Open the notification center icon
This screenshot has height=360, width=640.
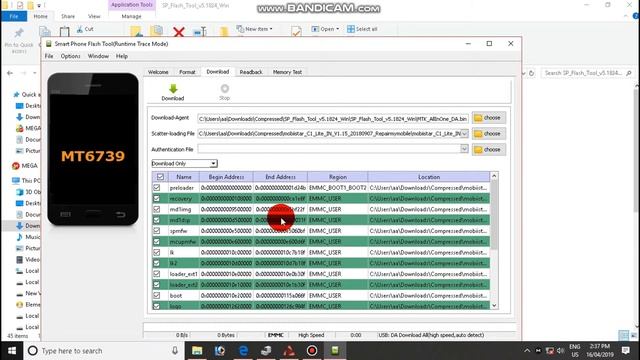pos(626,351)
